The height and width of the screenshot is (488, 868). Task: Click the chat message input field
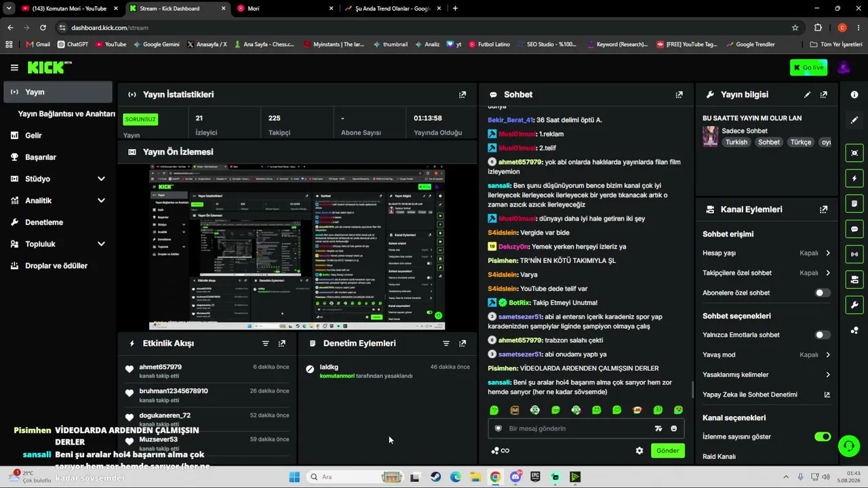click(x=586, y=428)
